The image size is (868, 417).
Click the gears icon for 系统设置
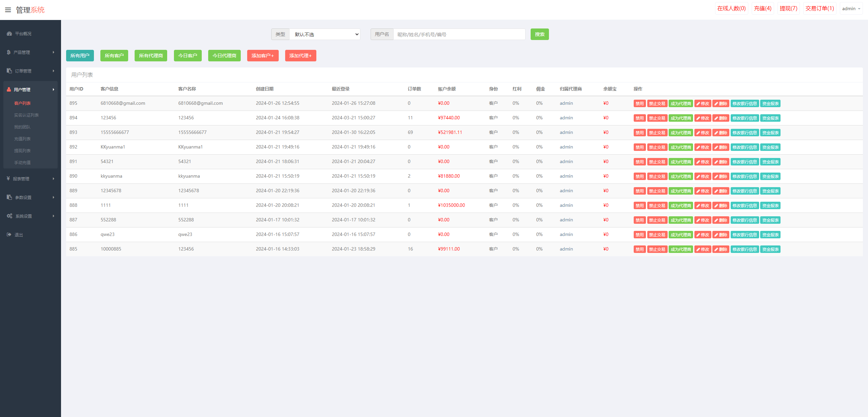[x=9, y=216]
